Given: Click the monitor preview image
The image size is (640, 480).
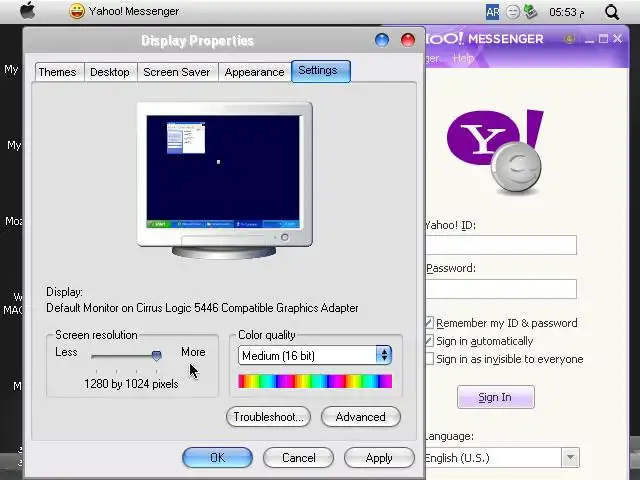Looking at the screenshot, I should tap(225, 180).
